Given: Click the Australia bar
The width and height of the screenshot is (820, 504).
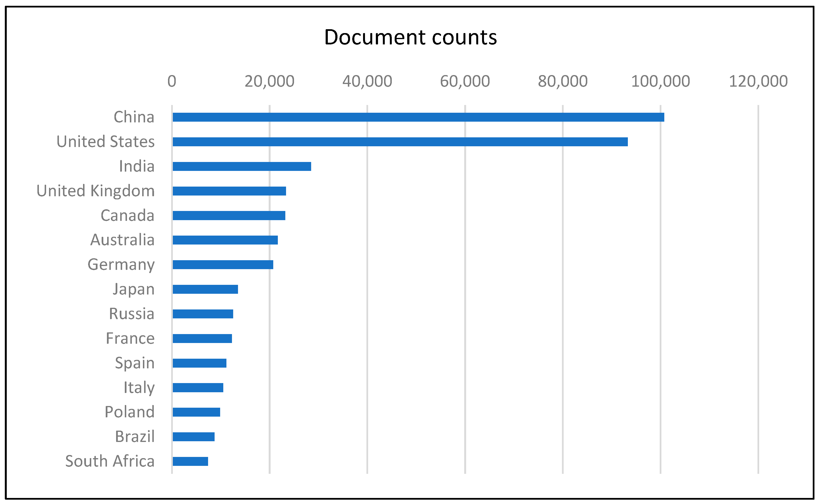Looking at the screenshot, I should (x=225, y=240).
